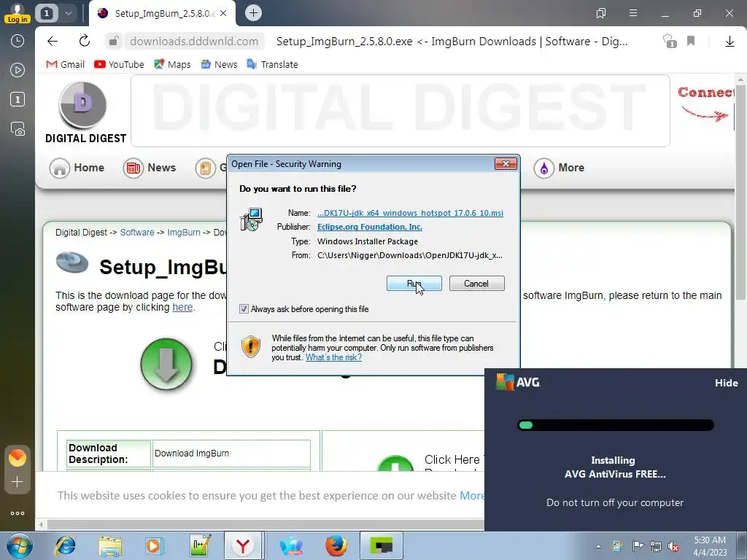Open the What's the risk? link
The image size is (747, 560).
tap(333, 357)
